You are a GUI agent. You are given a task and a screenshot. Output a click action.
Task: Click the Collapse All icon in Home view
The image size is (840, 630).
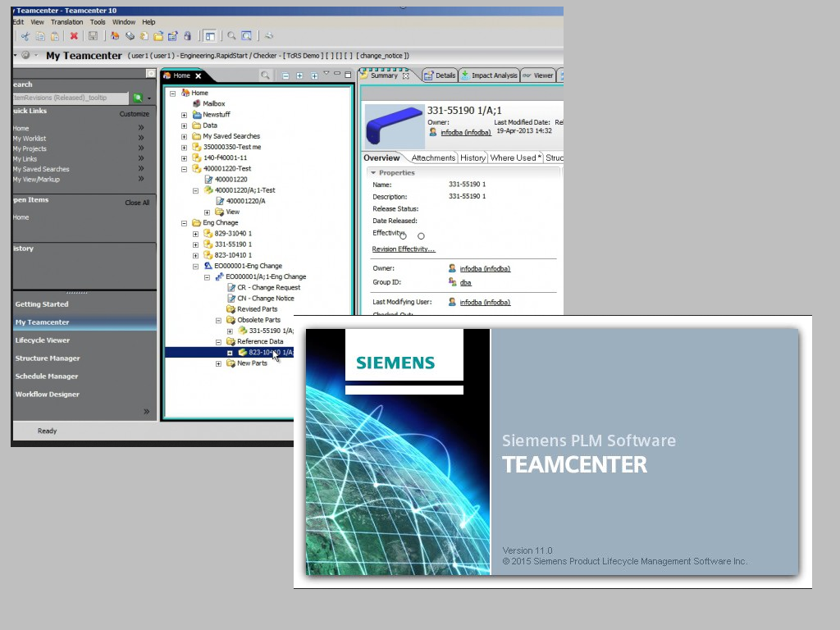point(285,75)
